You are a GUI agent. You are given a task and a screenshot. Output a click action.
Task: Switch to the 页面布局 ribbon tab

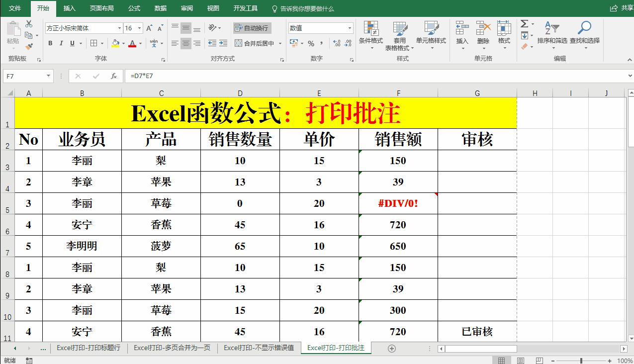[101, 8]
